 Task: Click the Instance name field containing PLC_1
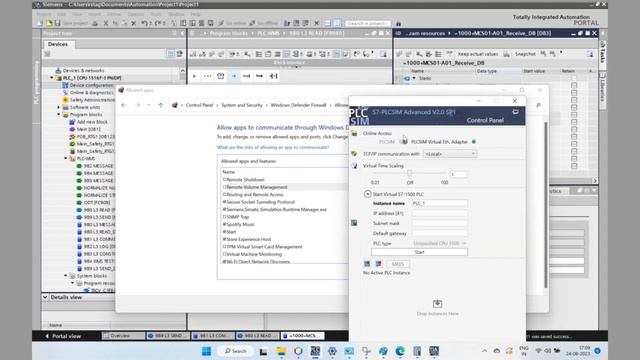(440, 203)
